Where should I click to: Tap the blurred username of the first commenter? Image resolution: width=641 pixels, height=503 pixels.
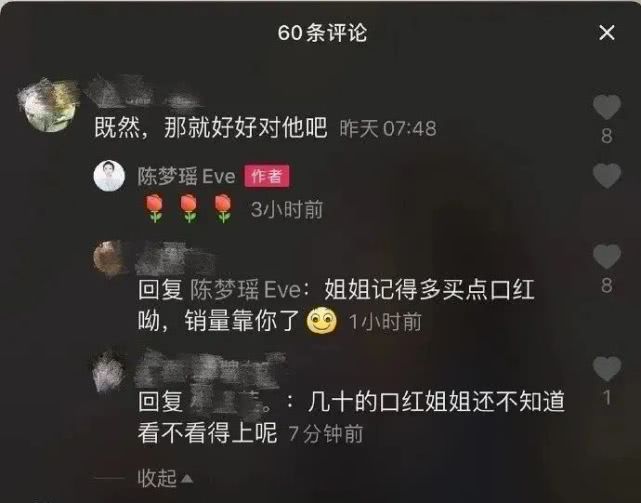141,92
